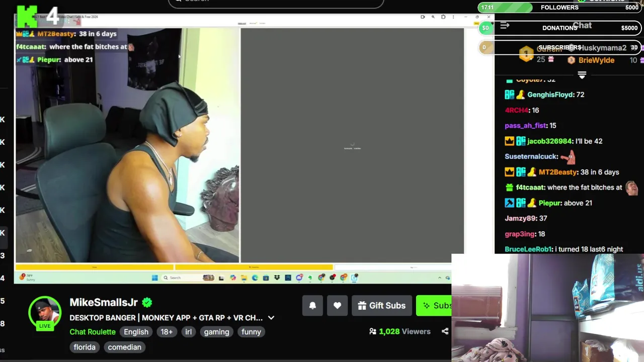This screenshot has height=362, width=644.
Task: Click the English tag
Action: tap(136, 332)
